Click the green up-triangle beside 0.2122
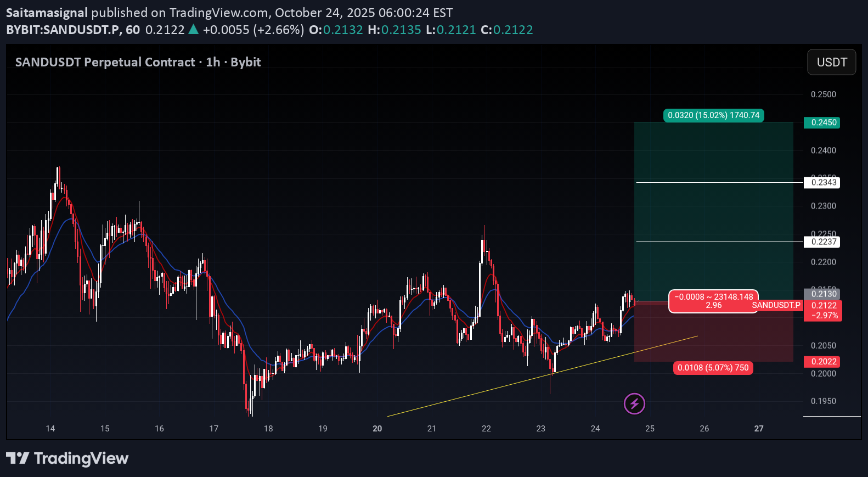 (193, 30)
